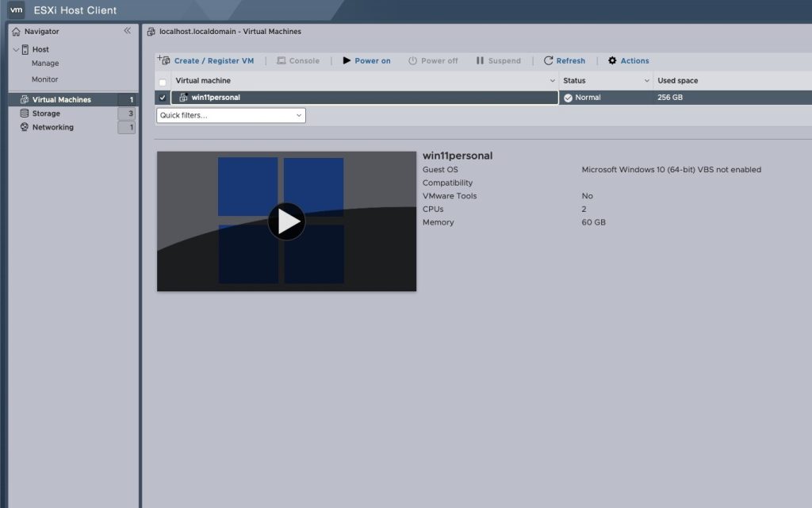This screenshot has width=812, height=508.
Task: Click the Microsoft Windows 10 guest OS value
Action: [x=671, y=170]
